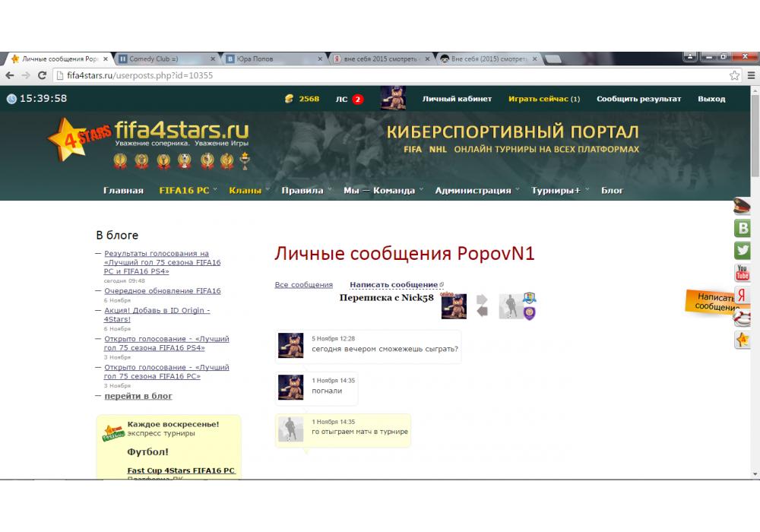Image resolution: width=760 pixels, height=532 pixels.
Task: Click the police cap sidebar icon
Action: pos(743,206)
